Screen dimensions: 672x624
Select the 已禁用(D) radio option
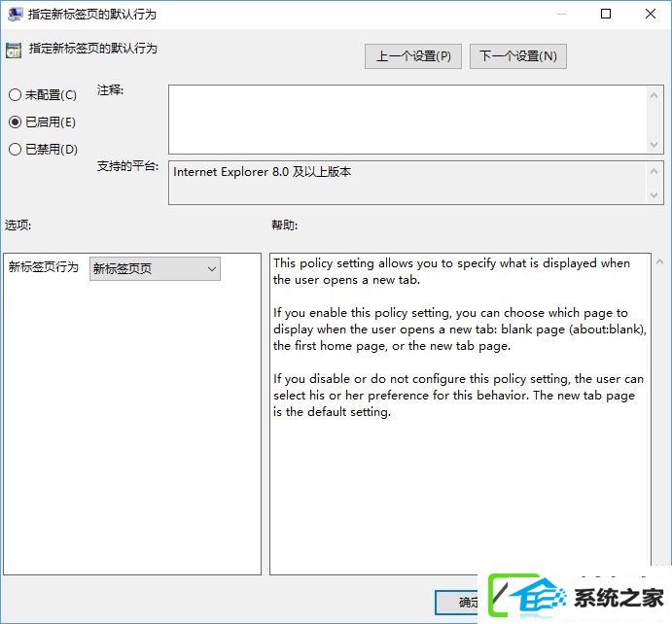(43, 149)
